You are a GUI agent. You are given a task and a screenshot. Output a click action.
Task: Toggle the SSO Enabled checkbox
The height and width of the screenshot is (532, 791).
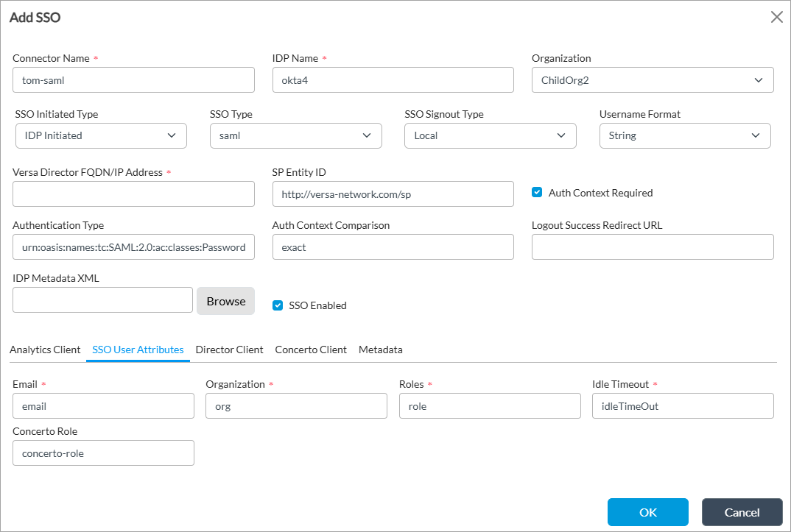coord(278,305)
